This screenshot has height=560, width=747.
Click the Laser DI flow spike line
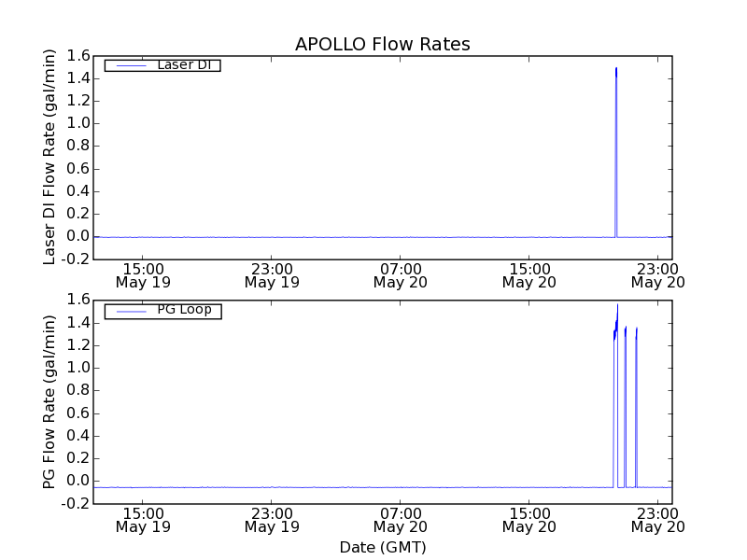pos(616,152)
